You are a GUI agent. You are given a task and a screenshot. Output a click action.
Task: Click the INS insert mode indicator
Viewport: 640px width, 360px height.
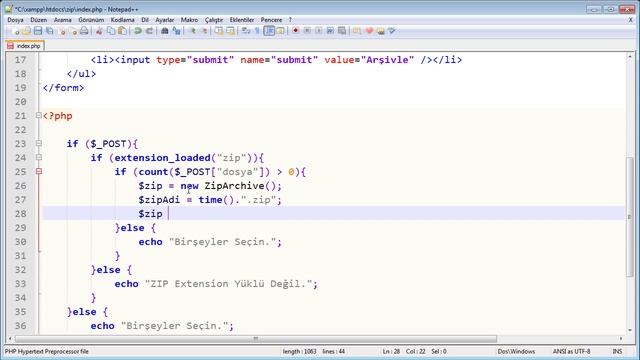click(x=617, y=351)
